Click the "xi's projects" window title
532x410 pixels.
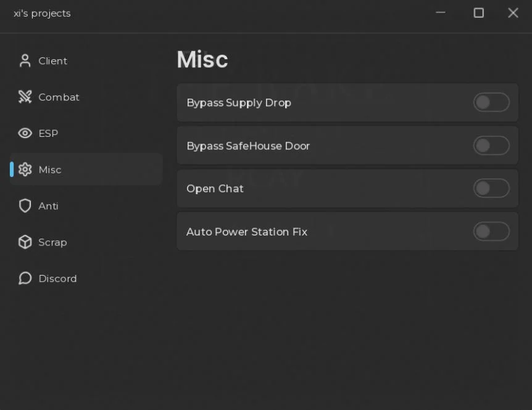click(42, 13)
